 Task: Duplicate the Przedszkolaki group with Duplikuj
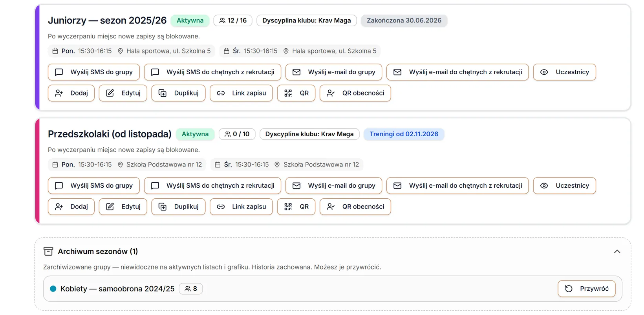point(178,207)
